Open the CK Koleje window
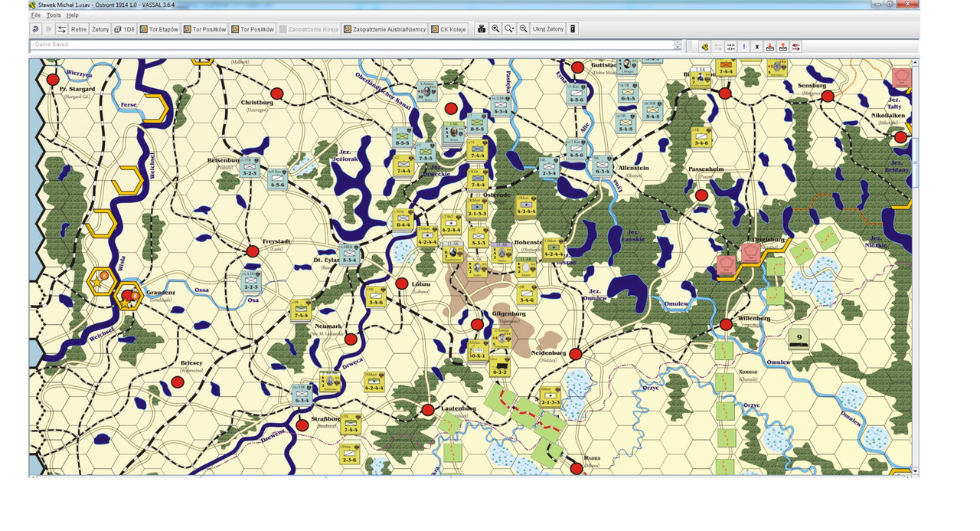The width and height of the screenshot is (980, 531). 449,29
